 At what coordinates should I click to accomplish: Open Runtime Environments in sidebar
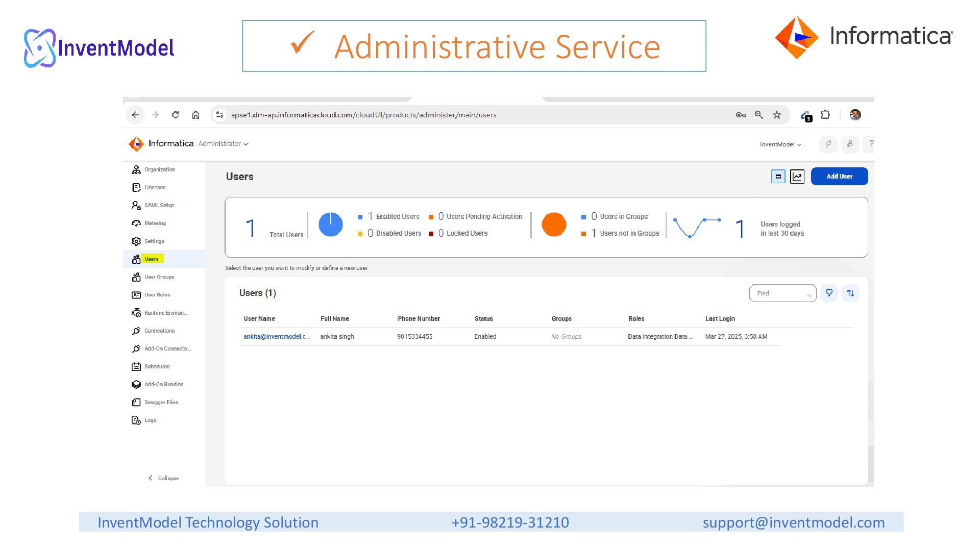click(x=164, y=313)
